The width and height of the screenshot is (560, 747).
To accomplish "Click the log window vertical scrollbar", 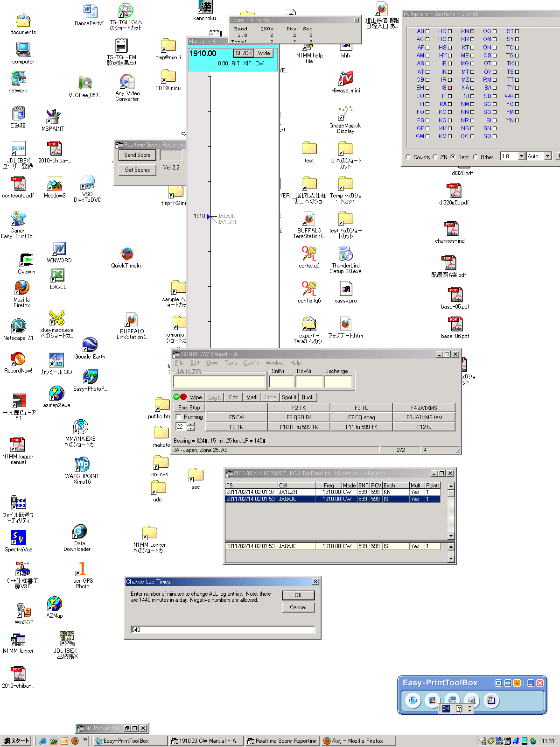I will tap(451, 511).
